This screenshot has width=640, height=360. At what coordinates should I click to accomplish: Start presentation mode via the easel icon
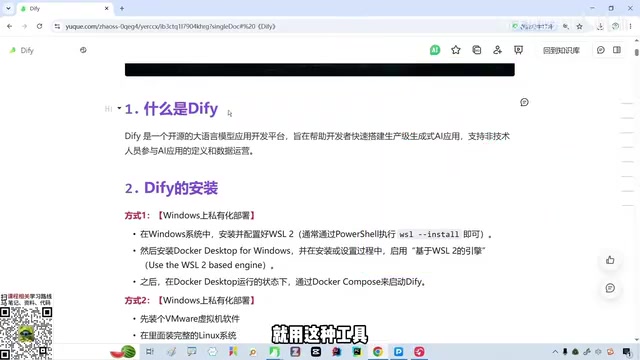[518, 50]
